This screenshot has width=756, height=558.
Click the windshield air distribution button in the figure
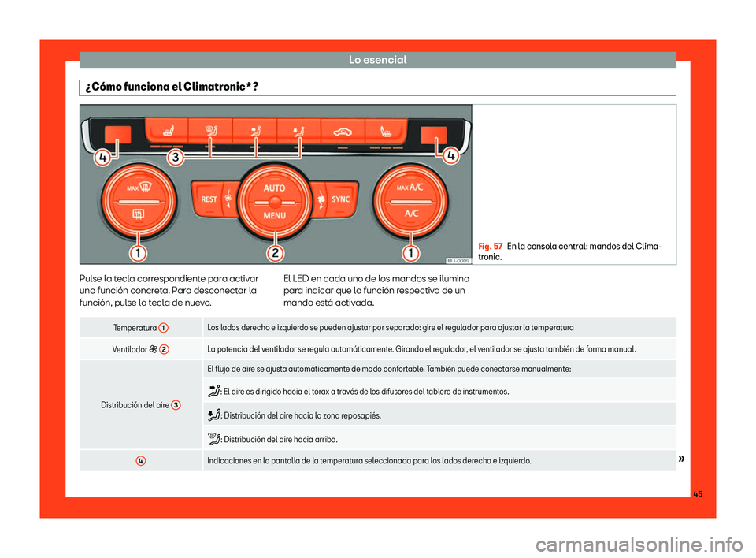tap(211, 130)
